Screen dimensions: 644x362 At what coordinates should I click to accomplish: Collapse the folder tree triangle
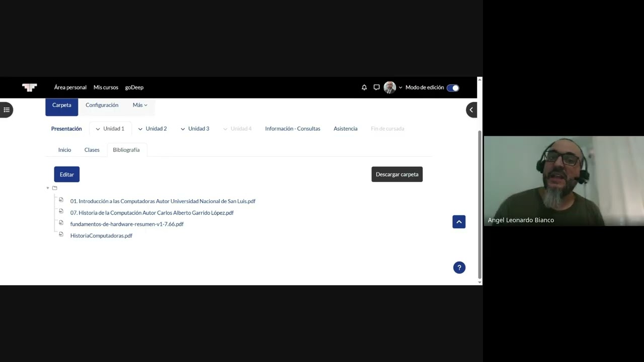48,188
